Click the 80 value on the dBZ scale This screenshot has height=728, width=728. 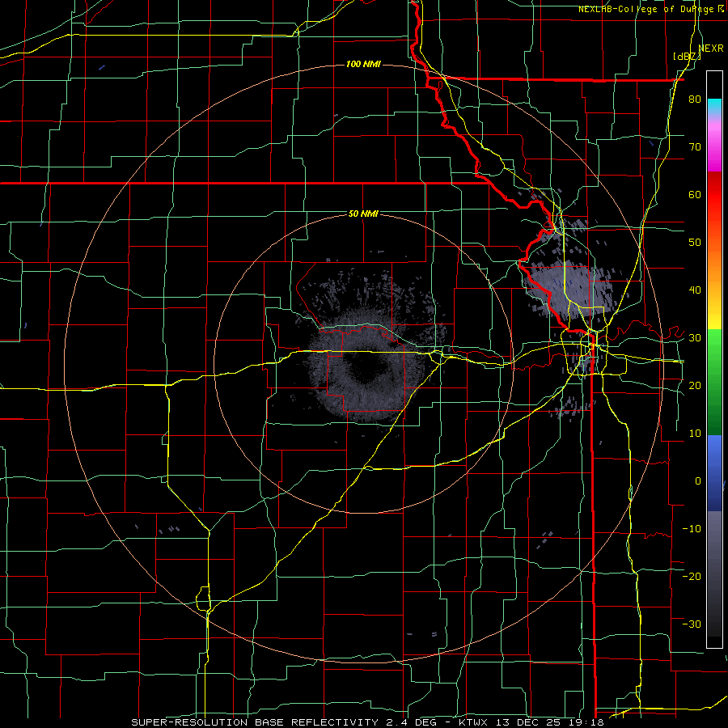click(695, 99)
